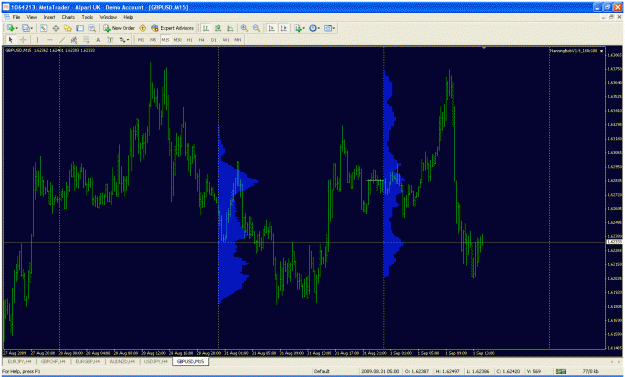
Task: Toggle Expert Advisors on or off
Action: (x=172, y=28)
